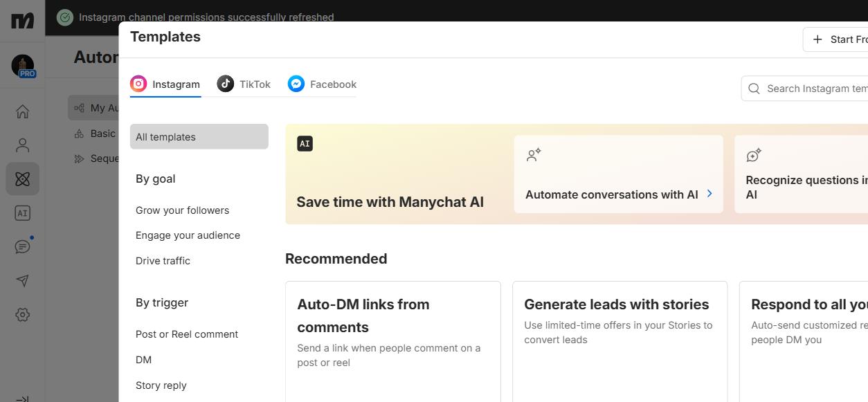Screen dimensions: 868x402
Task: Open Automate conversations with AI card
Action: pos(618,174)
